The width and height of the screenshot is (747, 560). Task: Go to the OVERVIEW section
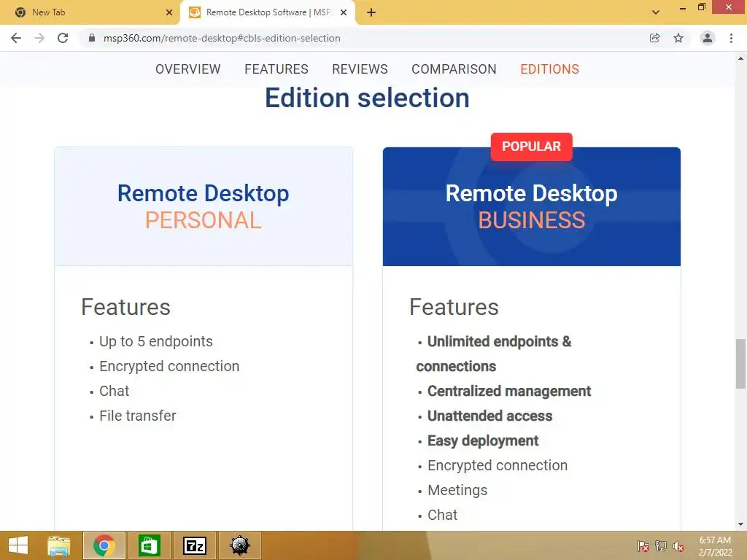(187, 69)
